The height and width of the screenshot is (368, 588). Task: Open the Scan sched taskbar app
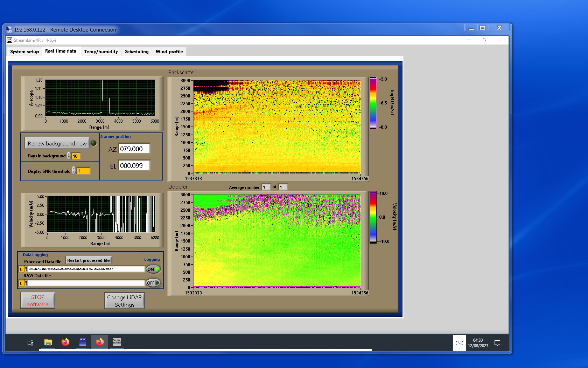pos(117,342)
